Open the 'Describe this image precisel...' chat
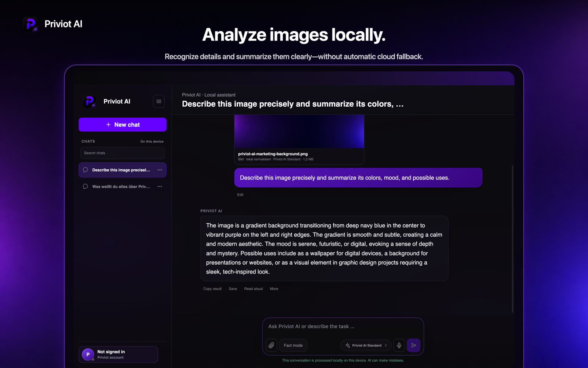 122,170
